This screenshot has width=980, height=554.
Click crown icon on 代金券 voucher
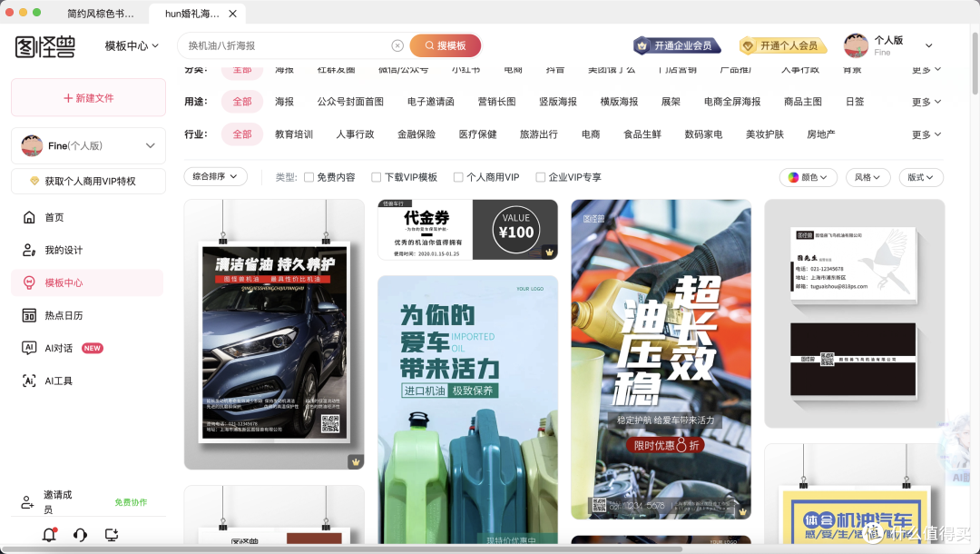click(549, 252)
